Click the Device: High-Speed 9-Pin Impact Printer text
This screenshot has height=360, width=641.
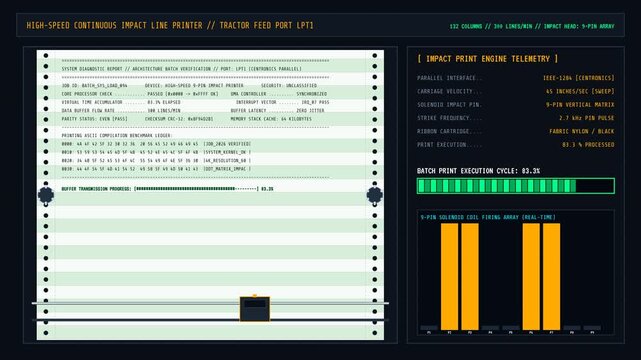pos(194,86)
